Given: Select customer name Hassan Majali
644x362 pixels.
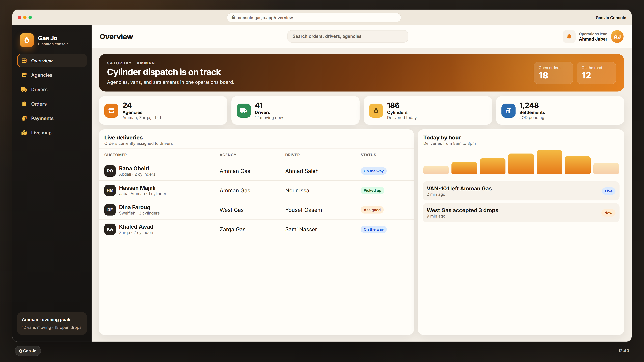Looking at the screenshot, I should [137, 188].
